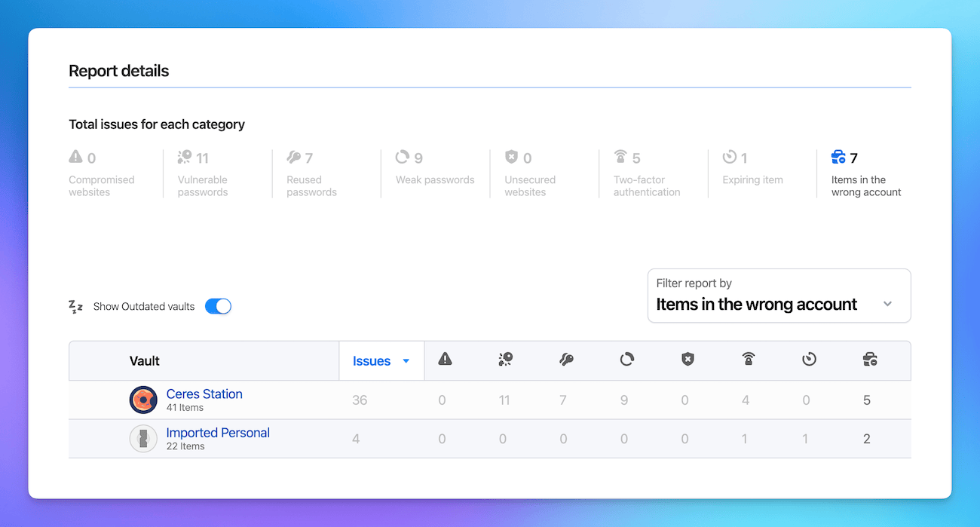The image size is (980, 527).
Task: Click the Items in wrong account briefcase icon in summary
Action: click(x=838, y=157)
